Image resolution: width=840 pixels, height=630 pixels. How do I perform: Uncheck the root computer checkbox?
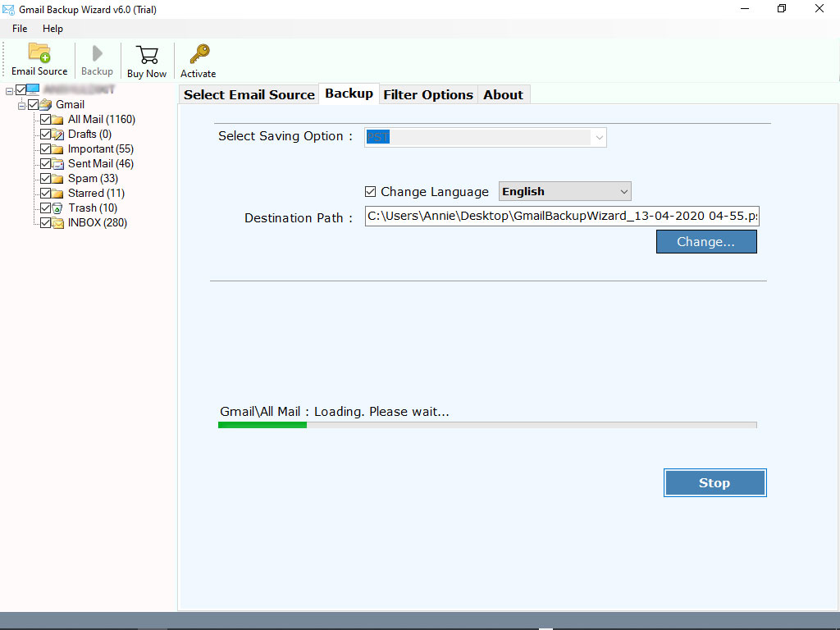tap(21, 89)
